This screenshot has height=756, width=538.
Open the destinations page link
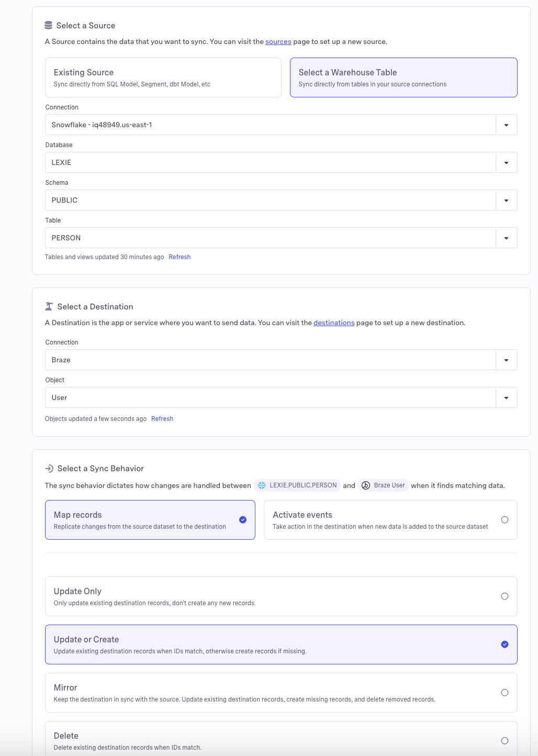coord(334,323)
